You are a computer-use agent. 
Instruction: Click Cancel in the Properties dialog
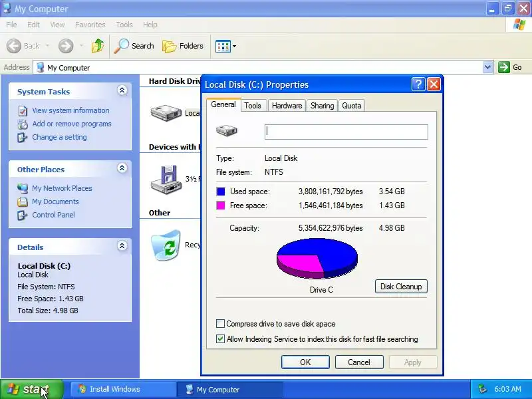359,362
